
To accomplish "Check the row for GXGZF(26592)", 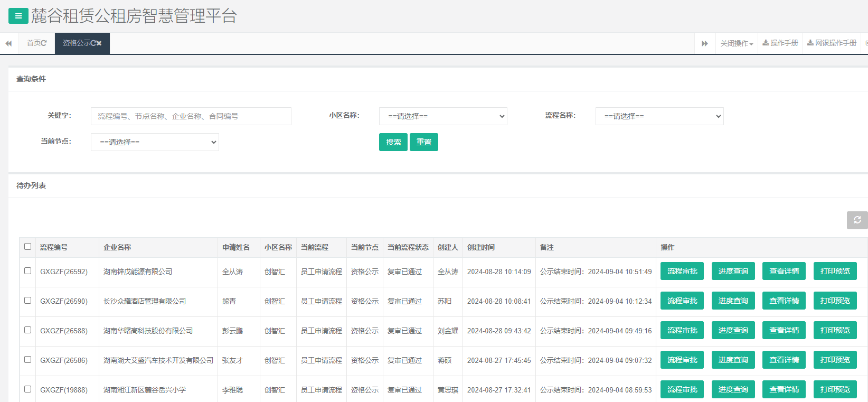I will click(28, 271).
